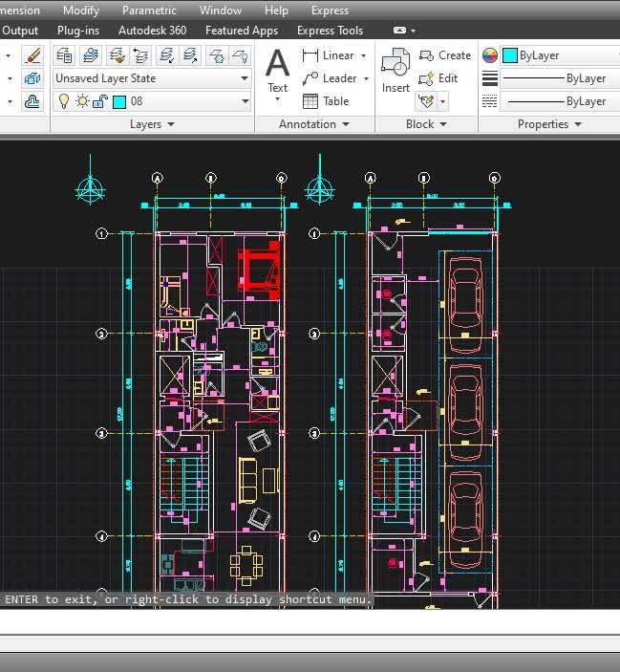
Task: Click the Match layer paintbrush icon
Action: pyautogui.click(x=117, y=55)
